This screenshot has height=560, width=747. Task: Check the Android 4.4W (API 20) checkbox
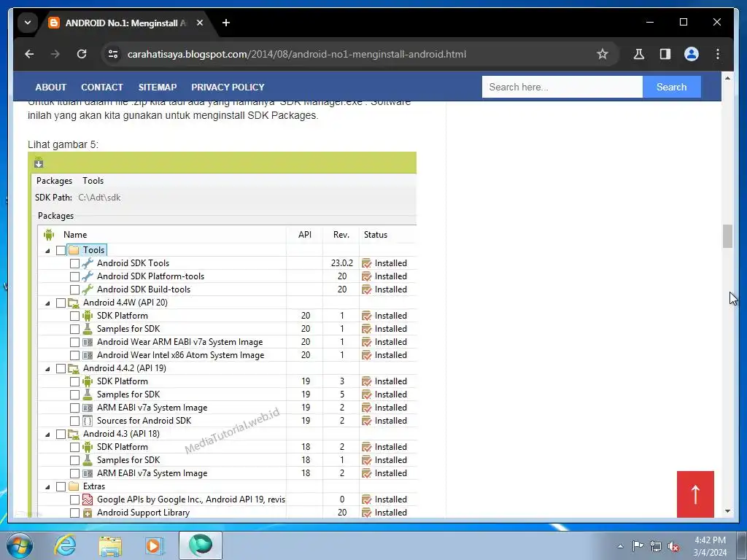tap(61, 303)
